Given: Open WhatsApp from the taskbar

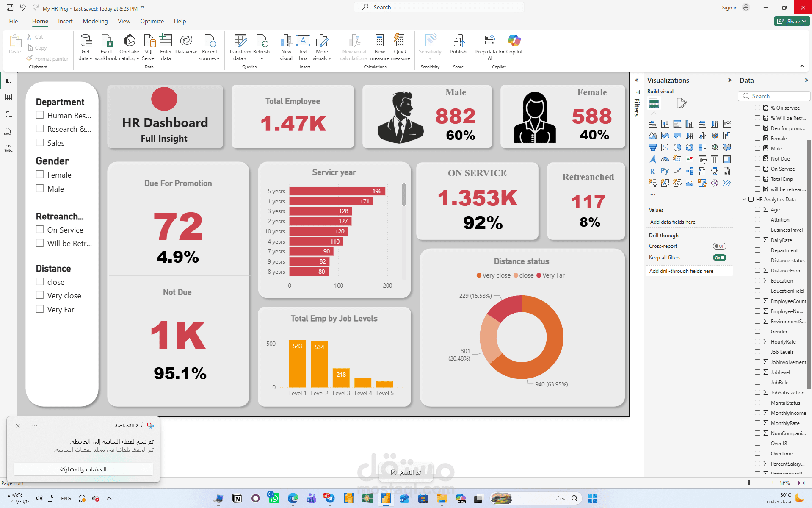Looking at the screenshot, I should pyautogui.click(x=274, y=498).
